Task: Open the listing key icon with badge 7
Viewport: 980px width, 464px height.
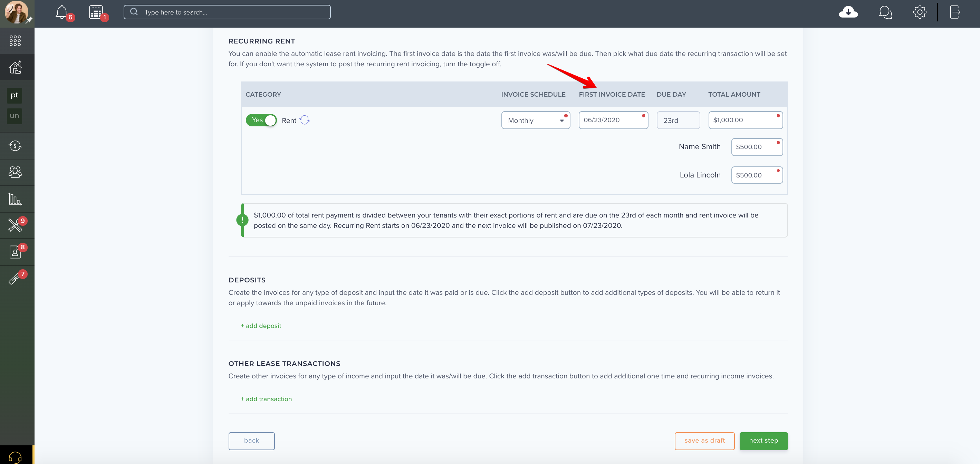Action: point(15,279)
